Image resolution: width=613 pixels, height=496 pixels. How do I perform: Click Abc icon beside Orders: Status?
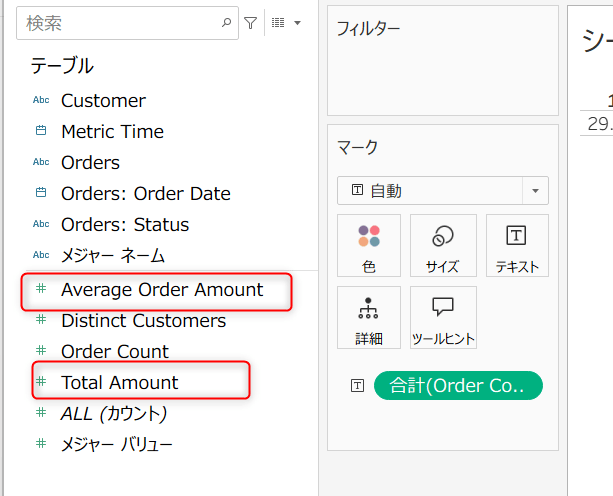pyautogui.click(x=41, y=224)
